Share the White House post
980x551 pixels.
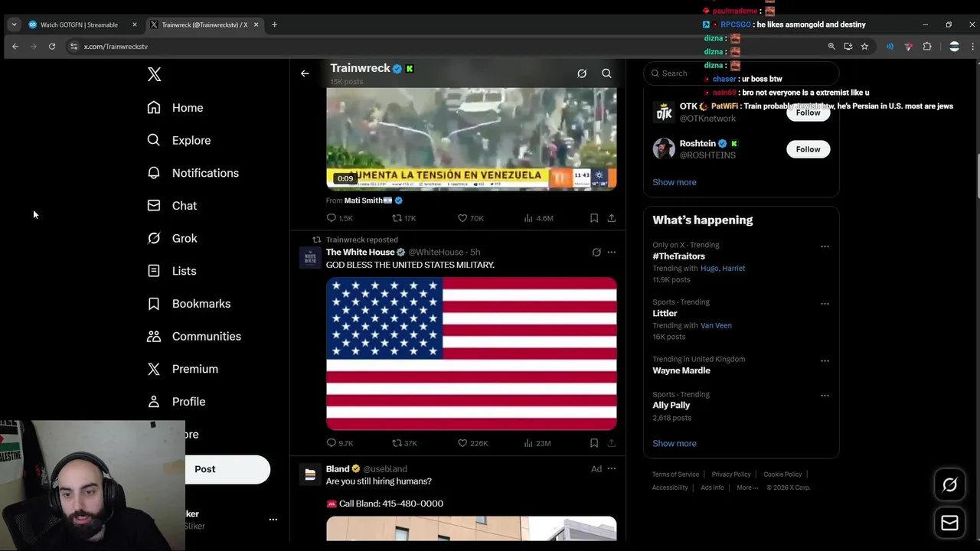click(611, 443)
